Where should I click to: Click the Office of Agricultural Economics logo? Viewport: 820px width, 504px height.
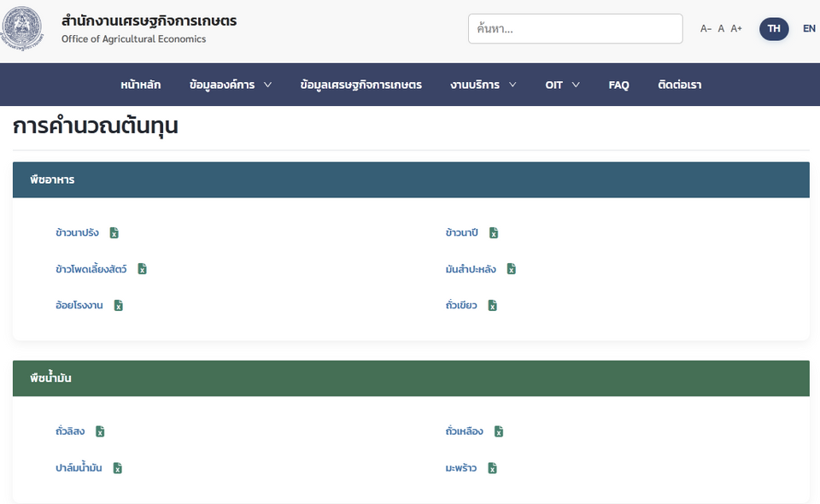[21, 28]
